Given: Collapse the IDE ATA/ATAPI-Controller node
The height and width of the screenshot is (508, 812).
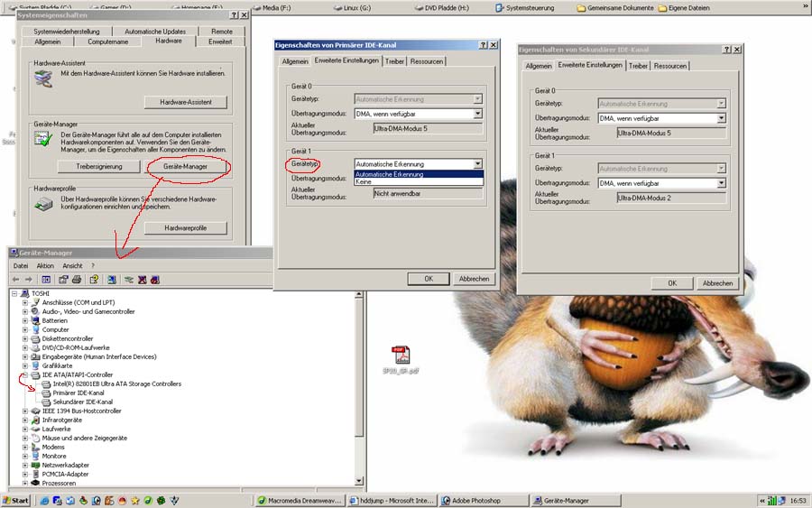Looking at the screenshot, I should tap(25, 374).
